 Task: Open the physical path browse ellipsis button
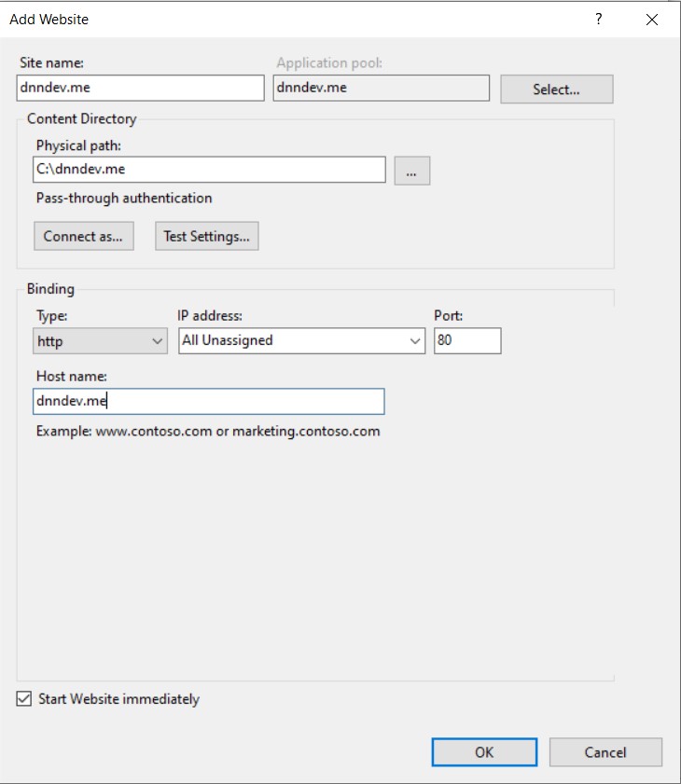click(x=411, y=171)
